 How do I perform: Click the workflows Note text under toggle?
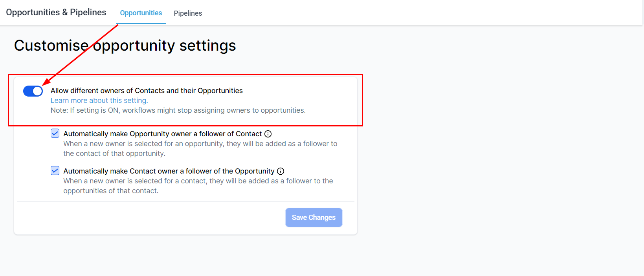tap(178, 110)
